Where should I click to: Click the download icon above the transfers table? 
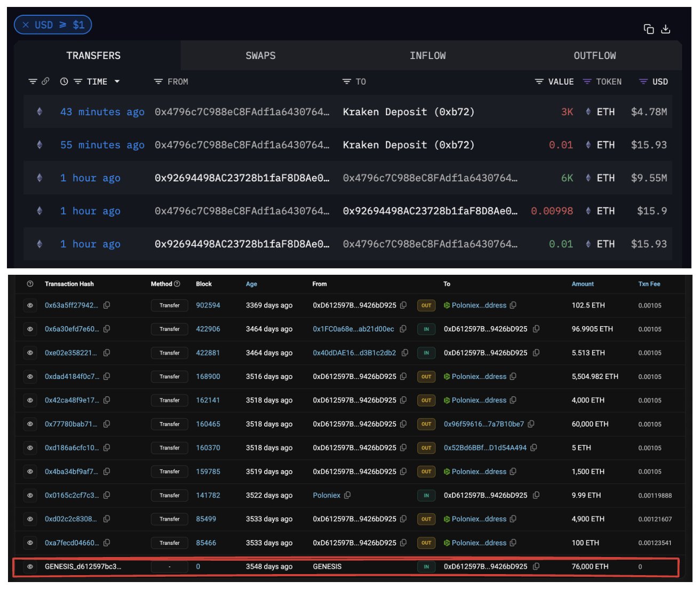(x=665, y=29)
